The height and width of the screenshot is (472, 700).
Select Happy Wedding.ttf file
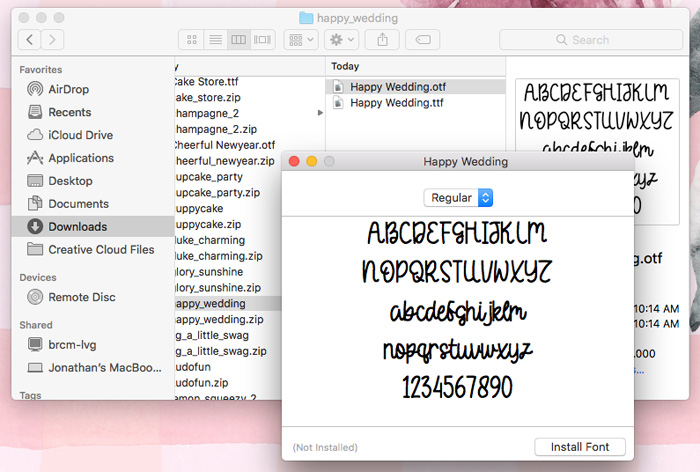(416, 103)
